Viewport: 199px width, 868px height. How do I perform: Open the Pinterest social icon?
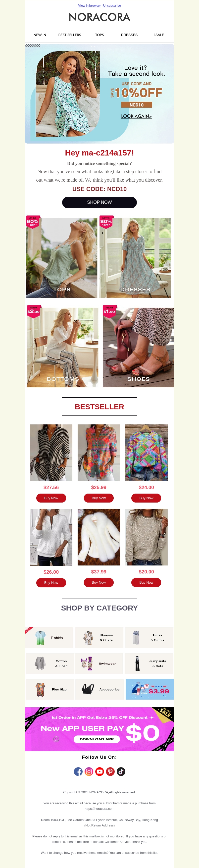click(110, 772)
